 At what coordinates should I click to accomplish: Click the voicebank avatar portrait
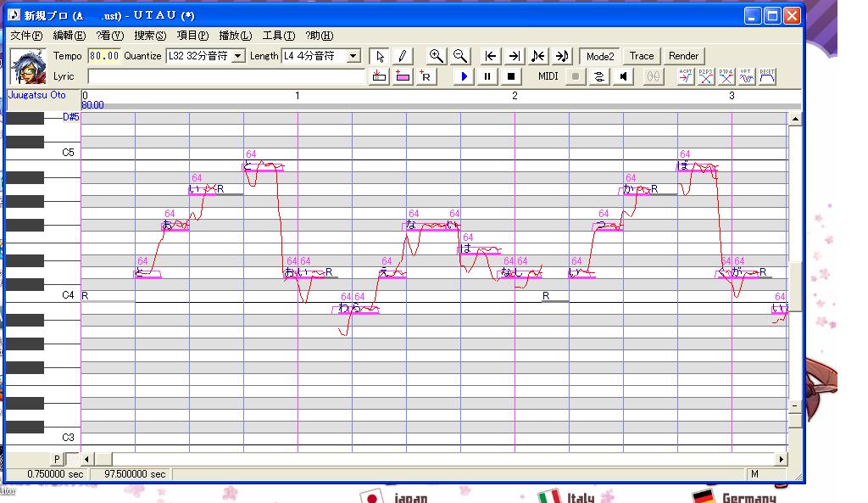tap(28, 66)
